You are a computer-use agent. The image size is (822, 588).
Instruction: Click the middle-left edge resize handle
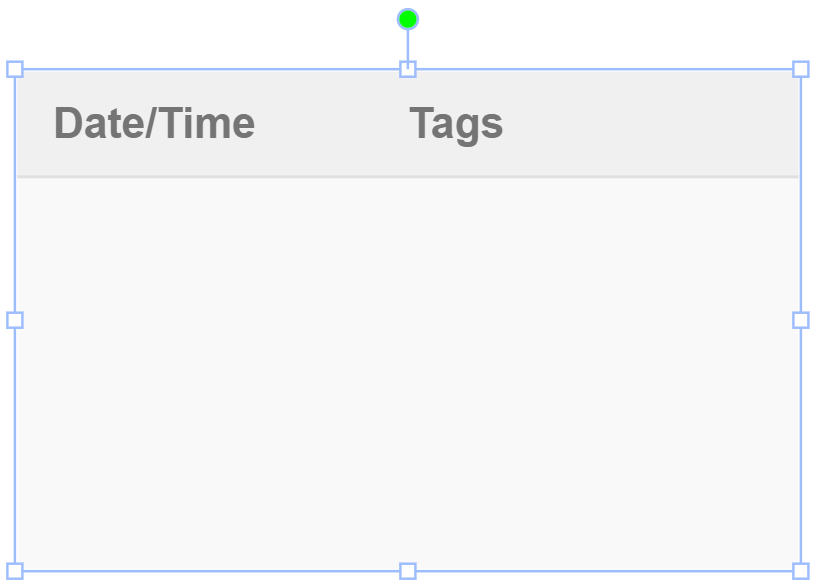click(15, 320)
